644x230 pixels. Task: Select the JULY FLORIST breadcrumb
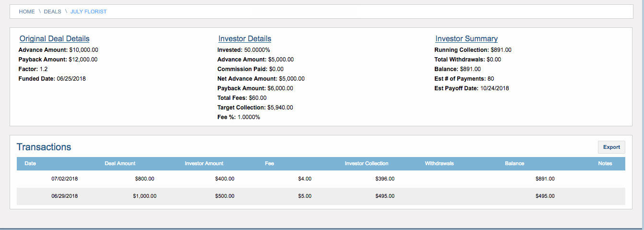pos(88,12)
